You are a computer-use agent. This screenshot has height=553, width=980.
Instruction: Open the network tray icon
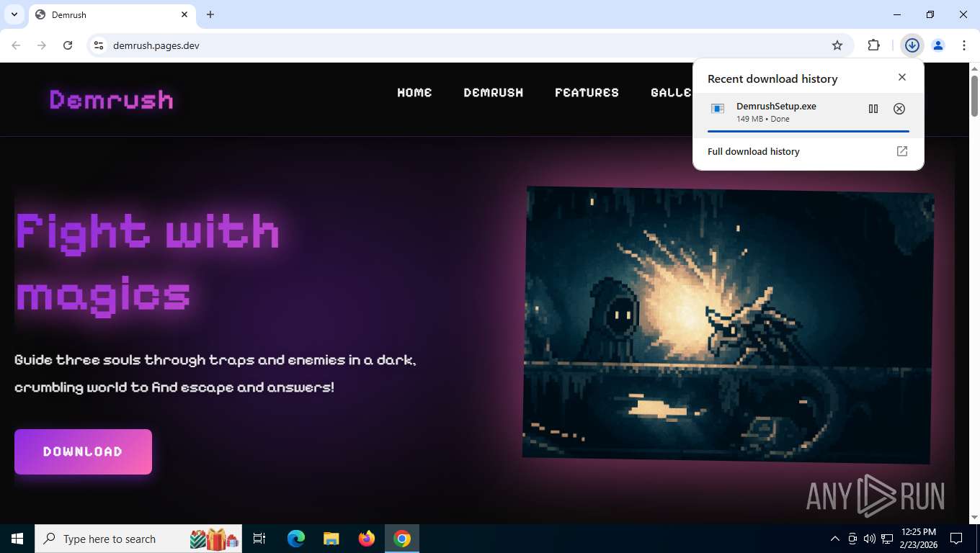click(x=887, y=539)
